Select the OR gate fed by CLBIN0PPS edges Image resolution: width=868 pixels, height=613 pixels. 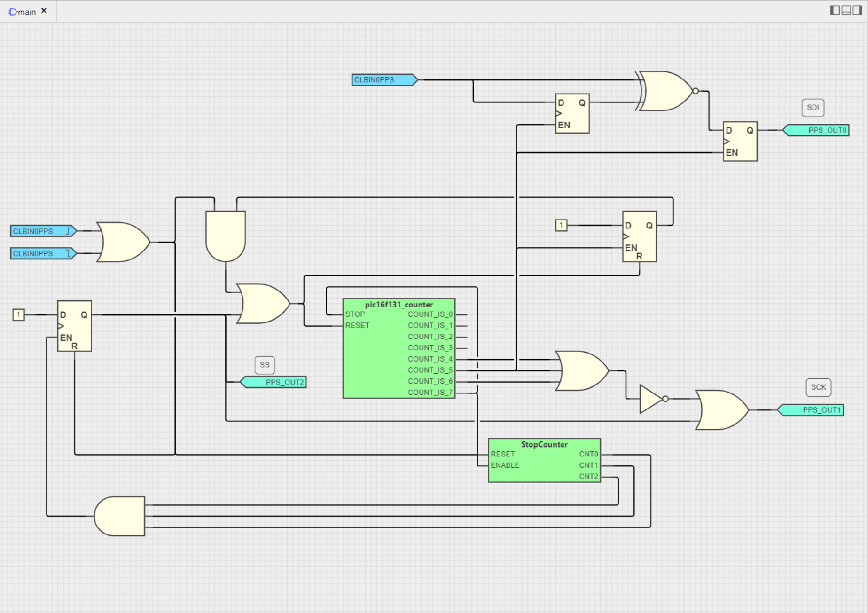tap(123, 242)
